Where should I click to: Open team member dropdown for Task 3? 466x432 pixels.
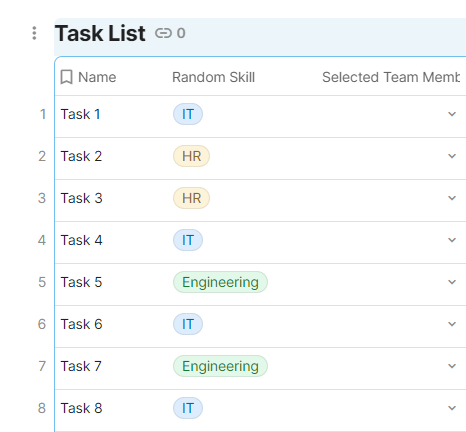452,198
